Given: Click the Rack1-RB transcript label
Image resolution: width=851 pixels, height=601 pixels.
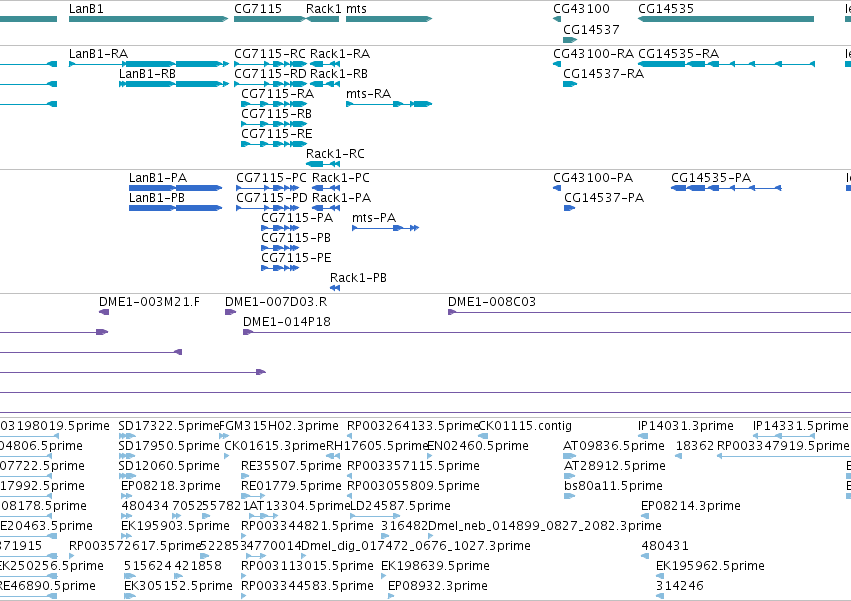Looking at the screenshot, I should click(339, 73).
